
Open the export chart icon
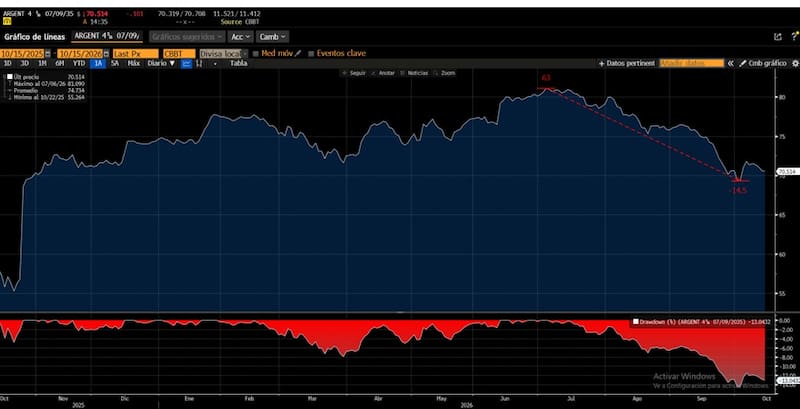coord(778,37)
